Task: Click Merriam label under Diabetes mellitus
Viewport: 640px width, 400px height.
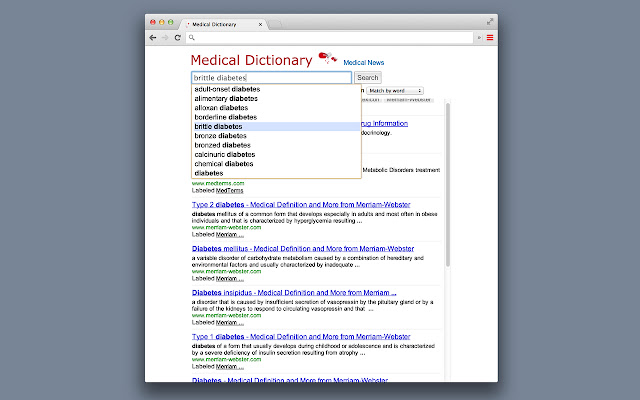Action: [x=230, y=279]
